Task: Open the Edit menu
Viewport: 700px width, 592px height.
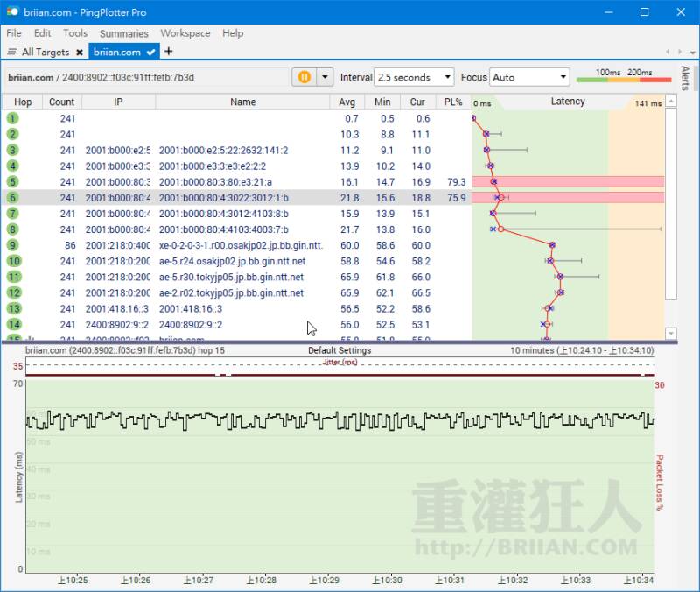Action: [x=42, y=33]
